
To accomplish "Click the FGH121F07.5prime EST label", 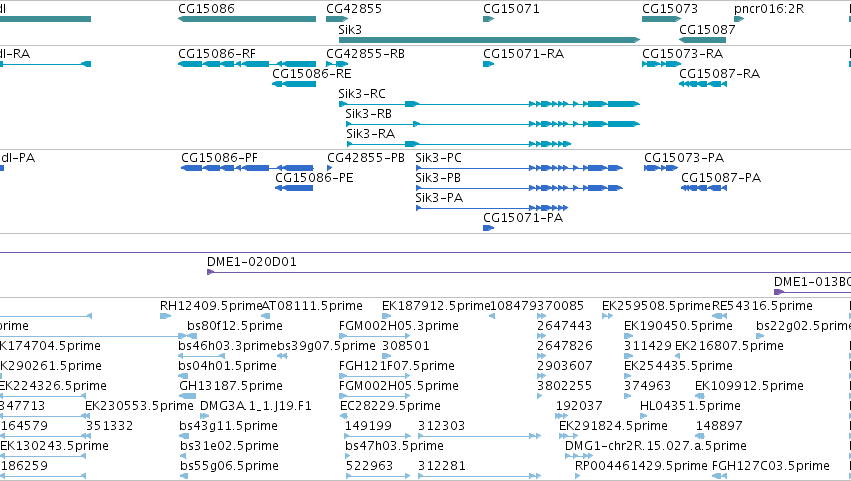I will click(x=396, y=366).
